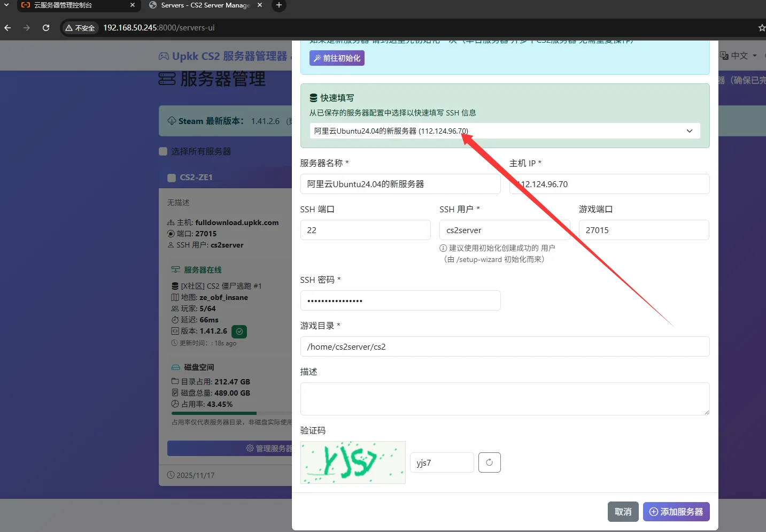
Task: Click the 添加服务器 button
Action: (676, 512)
